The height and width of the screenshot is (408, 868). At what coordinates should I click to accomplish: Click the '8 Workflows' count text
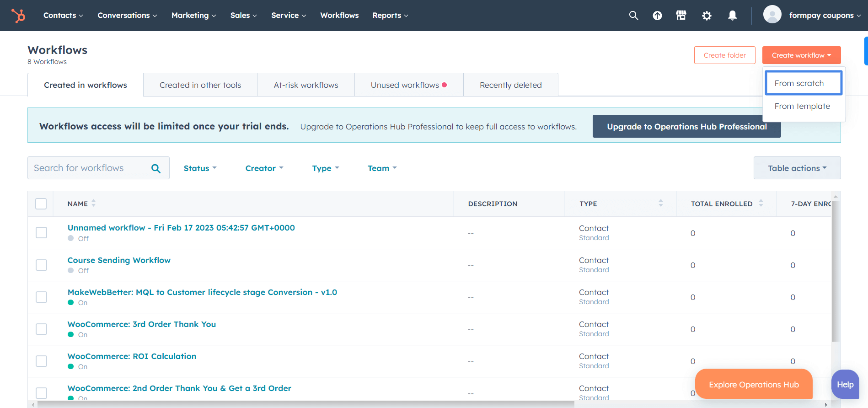pos(47,62)
